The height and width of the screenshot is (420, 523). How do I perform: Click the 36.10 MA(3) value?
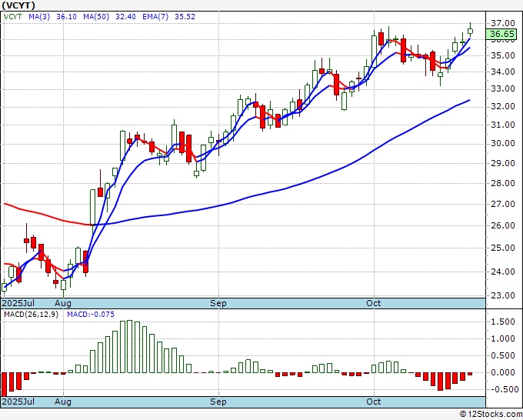(66, 17)
